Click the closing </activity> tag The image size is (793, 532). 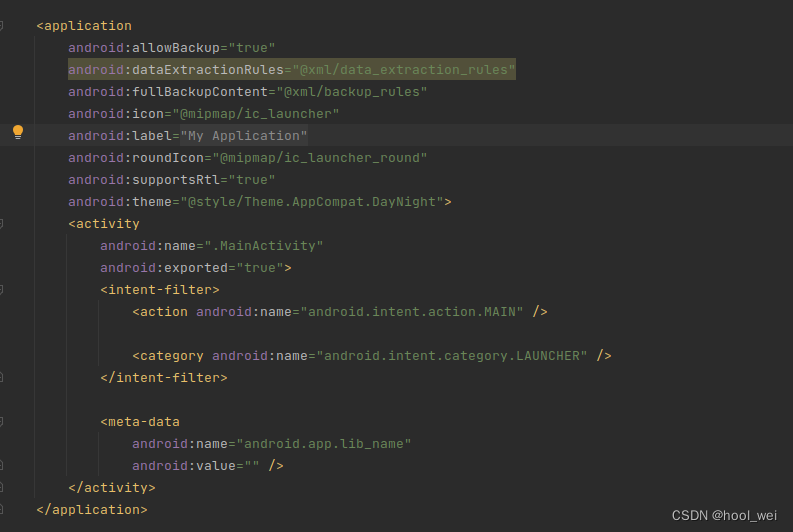click(112, 488)
